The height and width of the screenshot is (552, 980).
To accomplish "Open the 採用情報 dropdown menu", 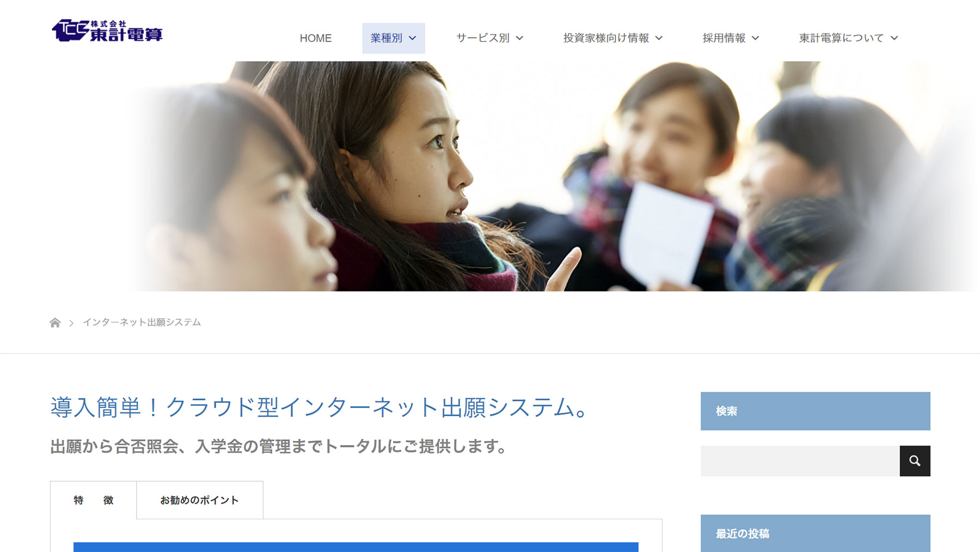I will (731, 38).
